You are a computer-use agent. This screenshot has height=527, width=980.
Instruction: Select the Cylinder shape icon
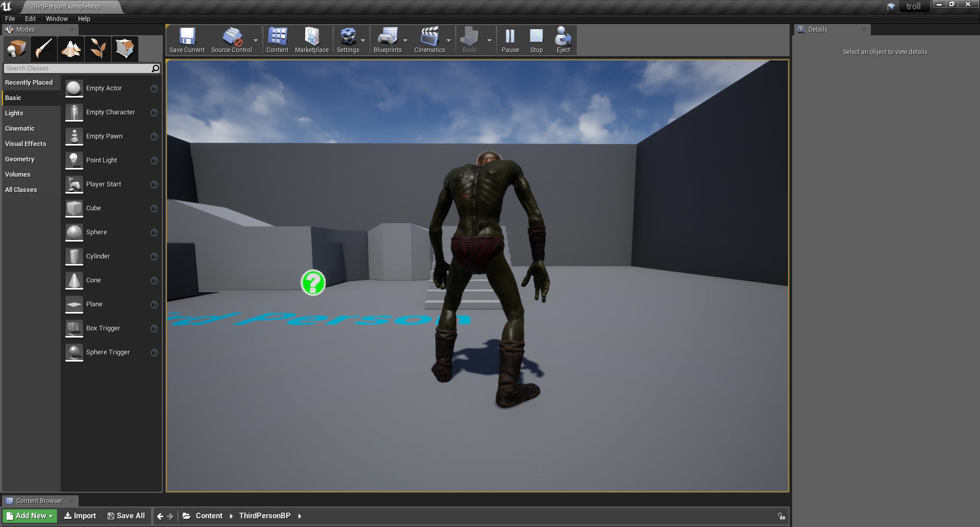(74, 256)
